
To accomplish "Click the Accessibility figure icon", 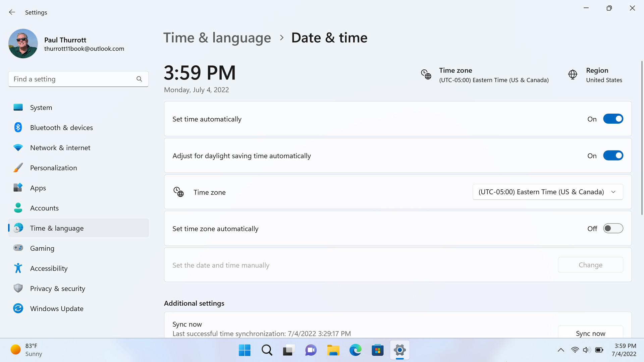I will click(18, 268).
